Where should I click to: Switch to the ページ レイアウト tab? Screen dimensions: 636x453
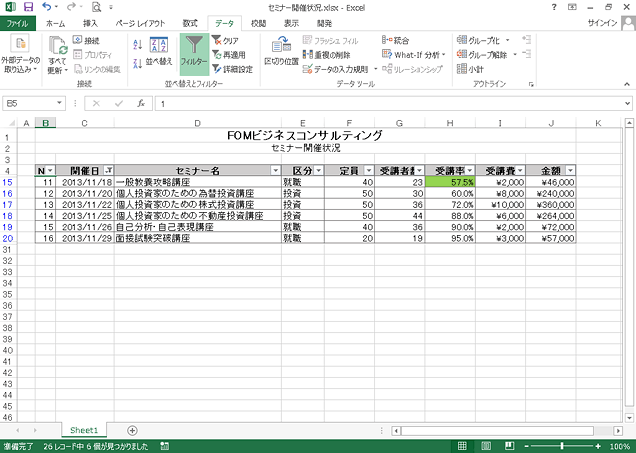(x=140, y=24)
